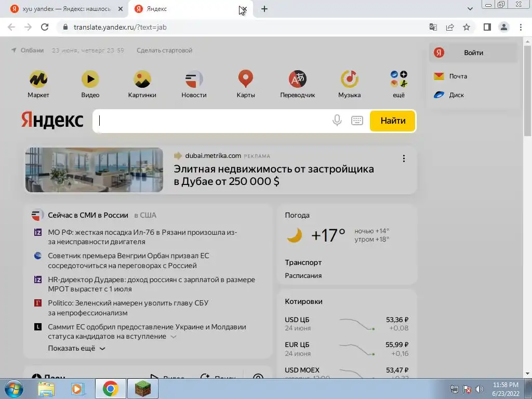Open Chrome's three-dot menu

click(521, 27)
